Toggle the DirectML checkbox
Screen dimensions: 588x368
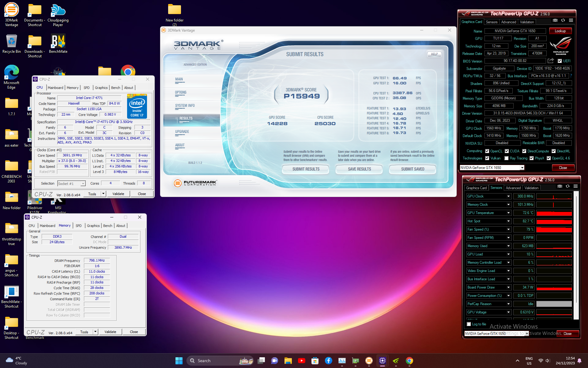tap(553, 151)
